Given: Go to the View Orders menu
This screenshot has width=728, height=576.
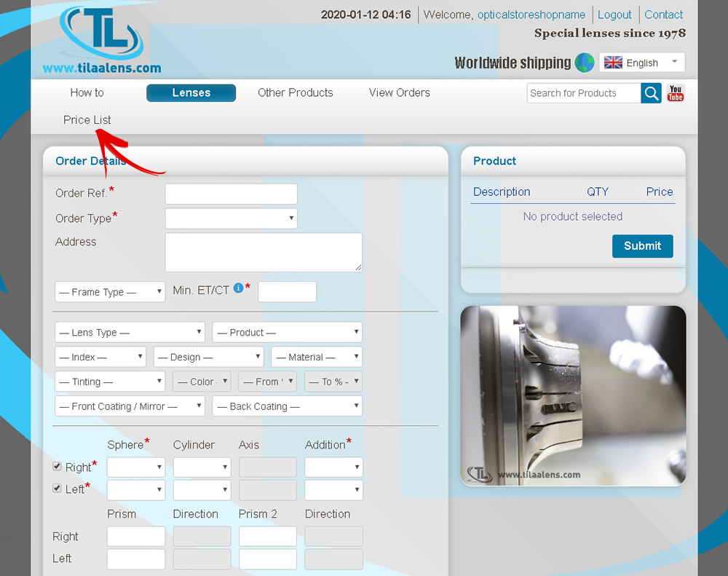Looking at the screenshot, I should 399,93.
